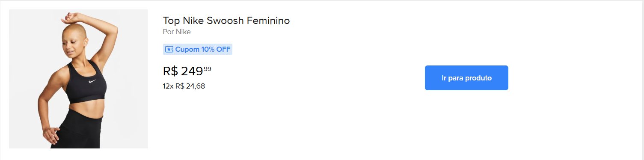Click the R$ currency symbol of main price
This screenshot has height=160, width=644.
(170, 71)
